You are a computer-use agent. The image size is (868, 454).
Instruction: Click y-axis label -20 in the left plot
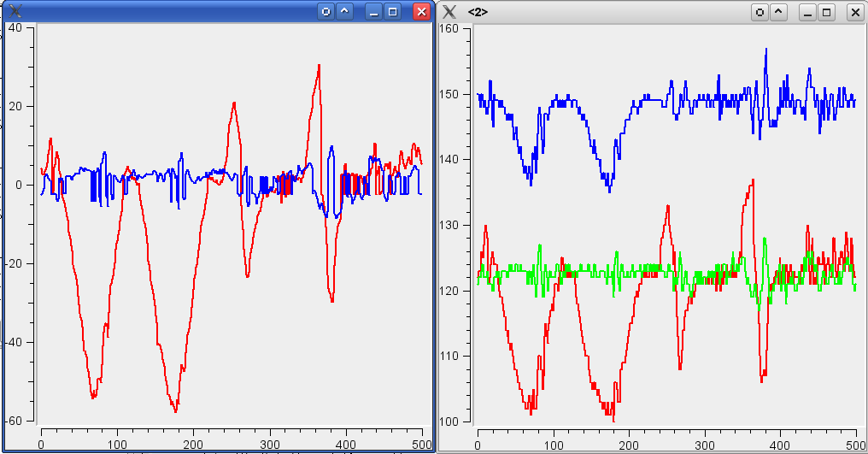pos(12,263)
